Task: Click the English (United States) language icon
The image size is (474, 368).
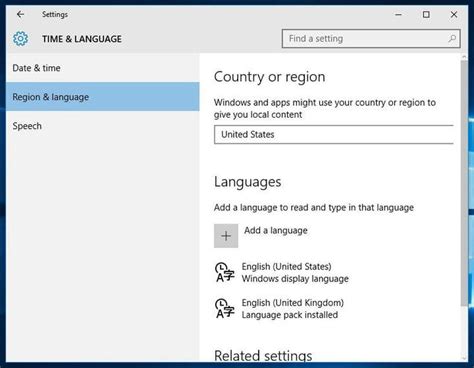Action: pyautogui.click(x=225, y=272)
